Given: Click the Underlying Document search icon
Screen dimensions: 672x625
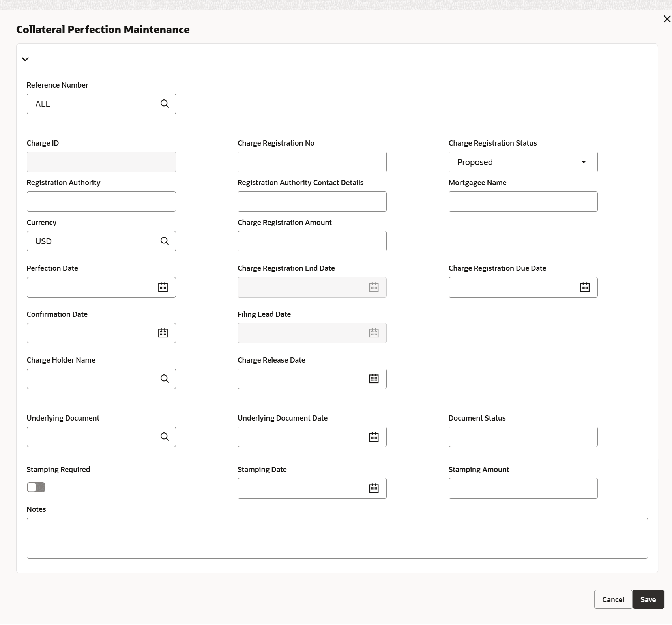Looking at the screenshot, I should point(165,437).
